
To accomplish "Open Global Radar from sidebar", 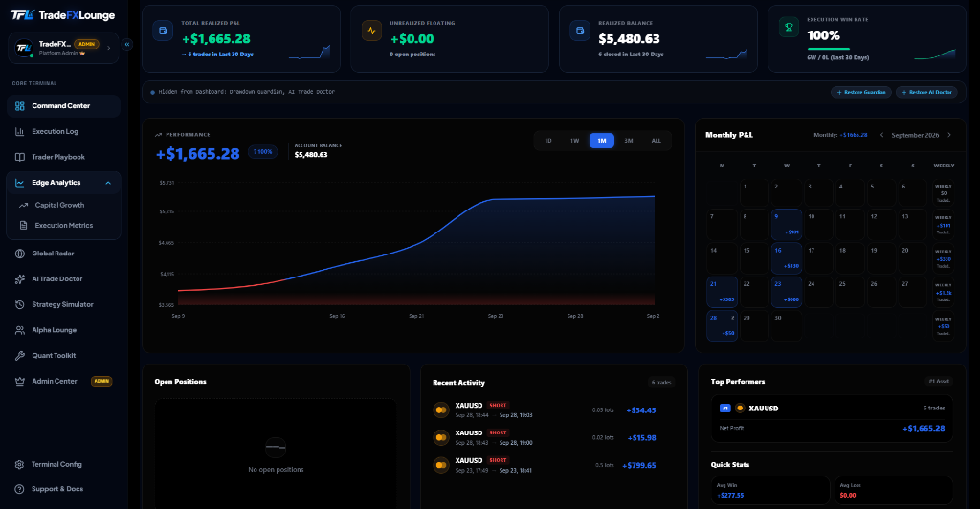I will 63,254.
